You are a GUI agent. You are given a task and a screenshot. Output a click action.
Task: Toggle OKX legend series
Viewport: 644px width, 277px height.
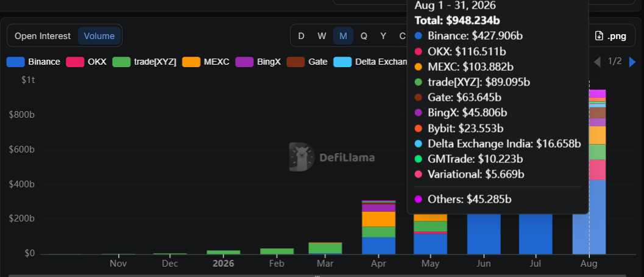[86, 62]
